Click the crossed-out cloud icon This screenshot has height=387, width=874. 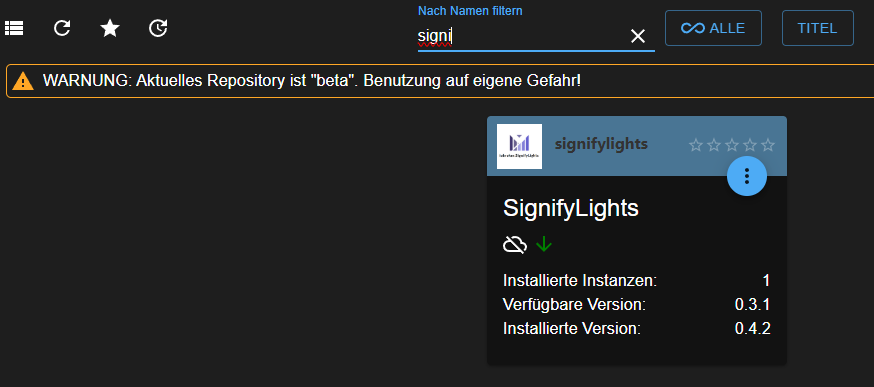[515, 244]
